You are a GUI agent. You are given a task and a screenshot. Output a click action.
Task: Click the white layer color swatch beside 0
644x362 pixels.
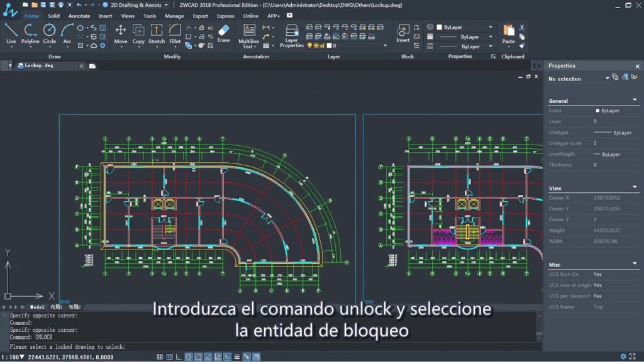pos(329,45)
